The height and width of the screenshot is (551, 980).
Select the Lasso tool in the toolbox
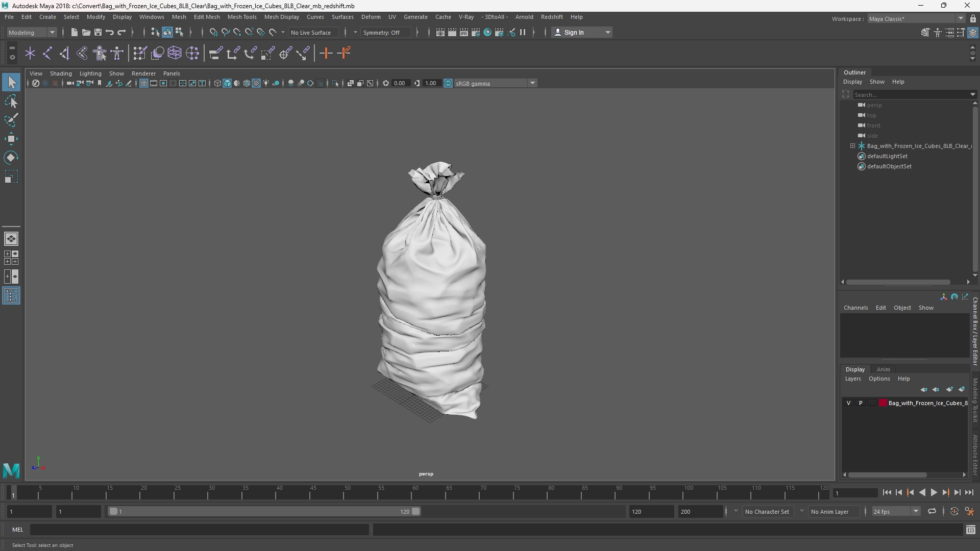click(x=11, y=102)
